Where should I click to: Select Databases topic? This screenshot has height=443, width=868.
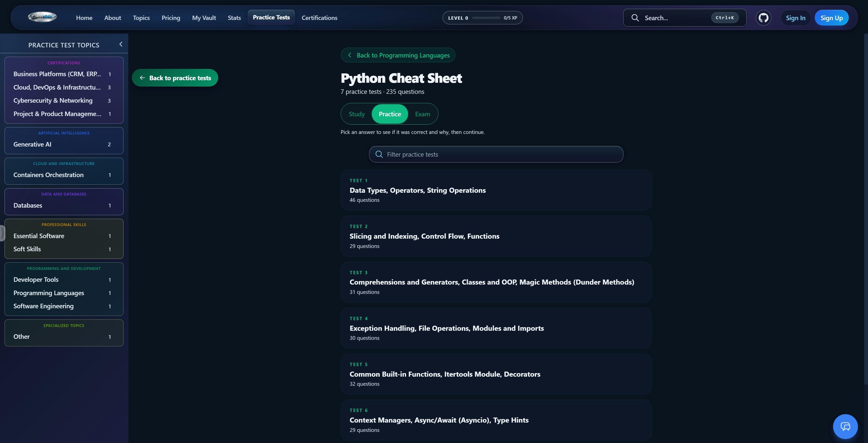64,205
